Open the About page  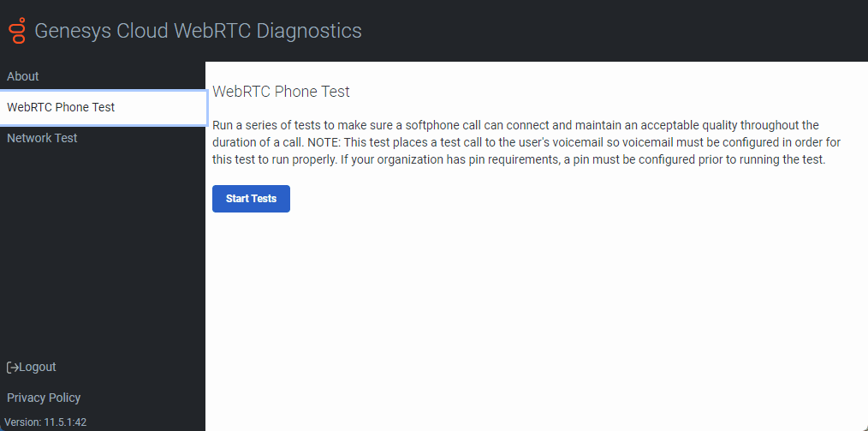[23, 76]
